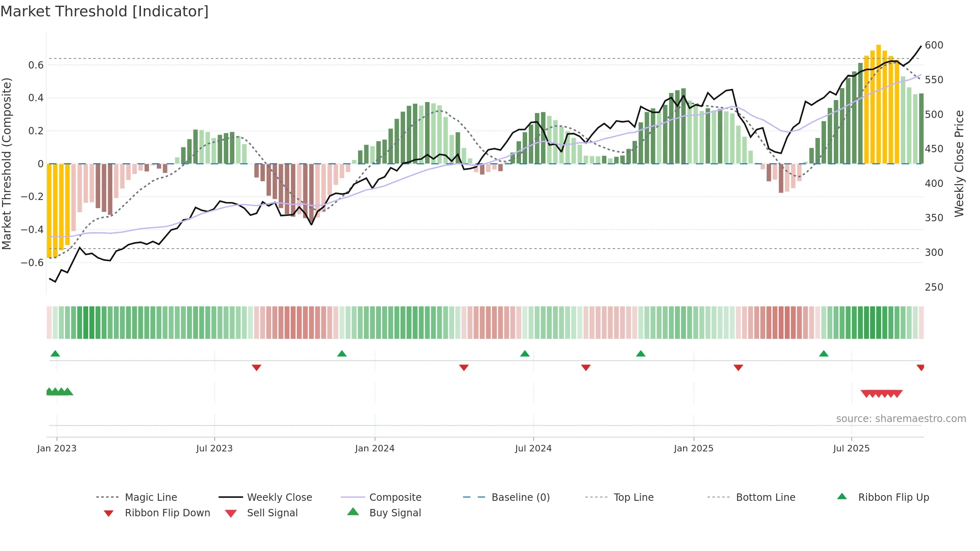This screenshot has height=551, width=980.
Task: Toggle Sell Signal legend entry
Action: [x=261, y=513]
